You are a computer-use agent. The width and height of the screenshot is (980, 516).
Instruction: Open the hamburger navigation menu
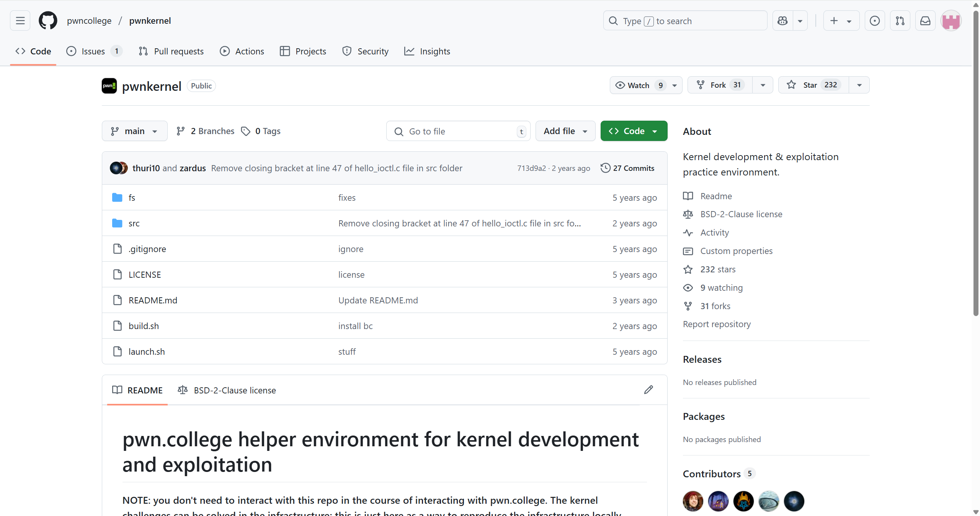tap(20, 21)
